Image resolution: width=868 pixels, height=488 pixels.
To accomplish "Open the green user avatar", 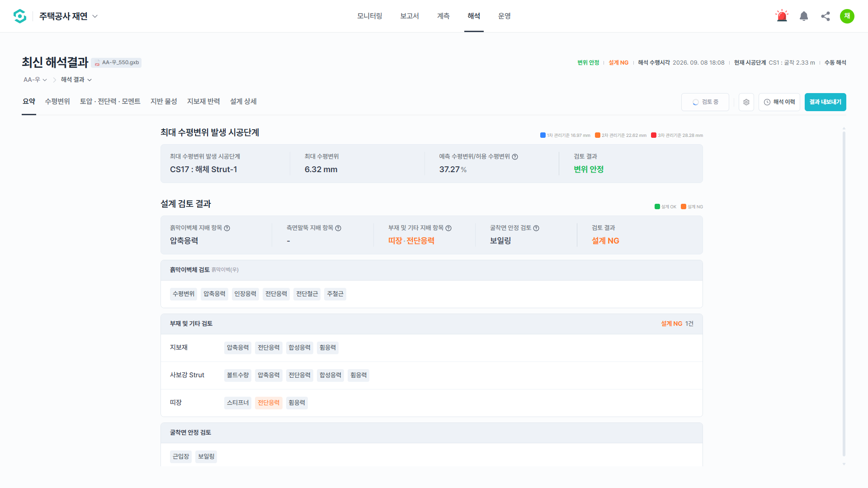I will click(847, 16).
